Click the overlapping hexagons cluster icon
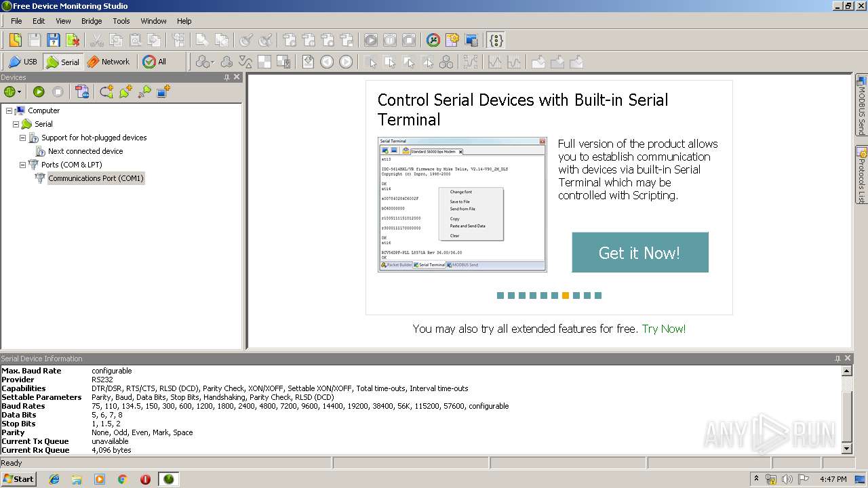Viewport: 868px width, 488px height. click(x=226, y=62)
